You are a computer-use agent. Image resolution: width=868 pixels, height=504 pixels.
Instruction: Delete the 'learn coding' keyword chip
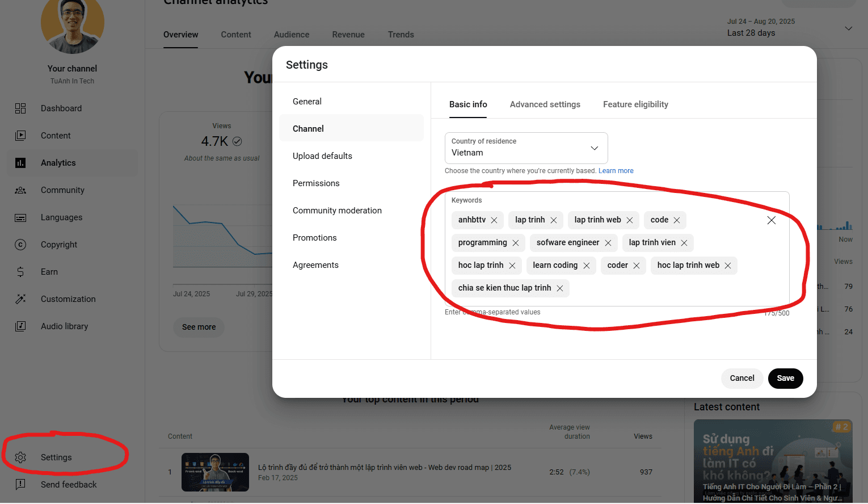point(587,266)
